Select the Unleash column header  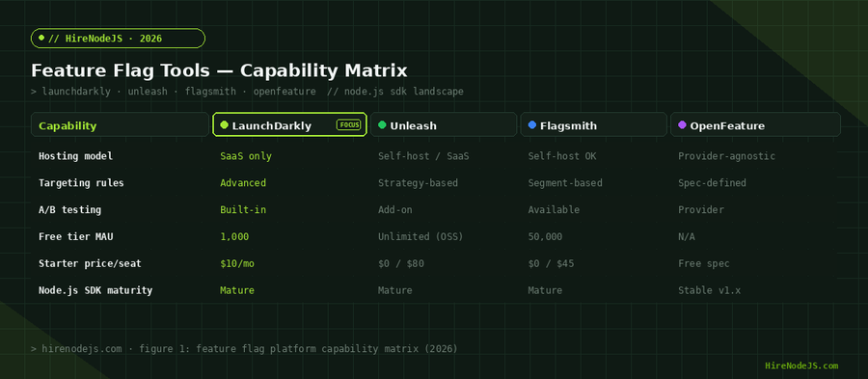point(444,124)
